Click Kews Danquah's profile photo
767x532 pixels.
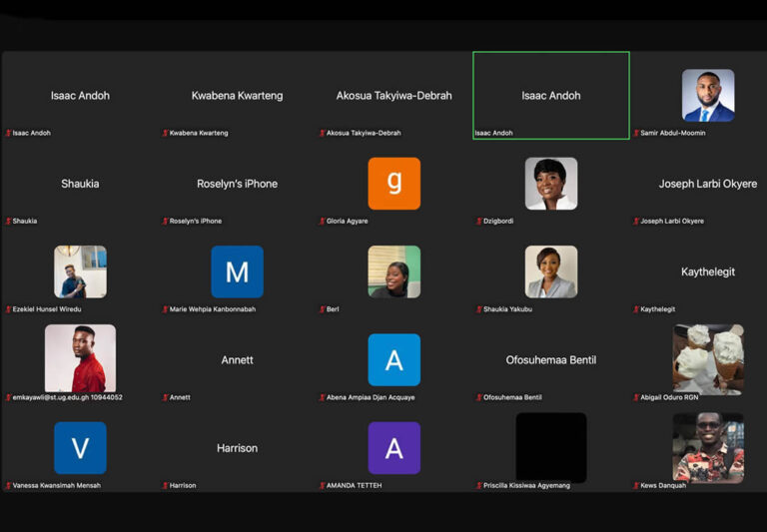707,448
